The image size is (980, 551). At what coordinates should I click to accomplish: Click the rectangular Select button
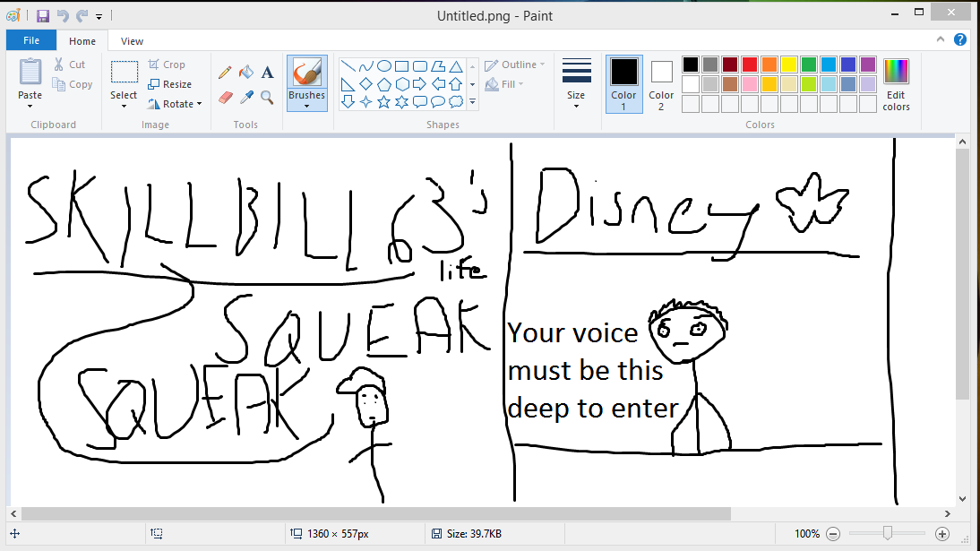124,73
